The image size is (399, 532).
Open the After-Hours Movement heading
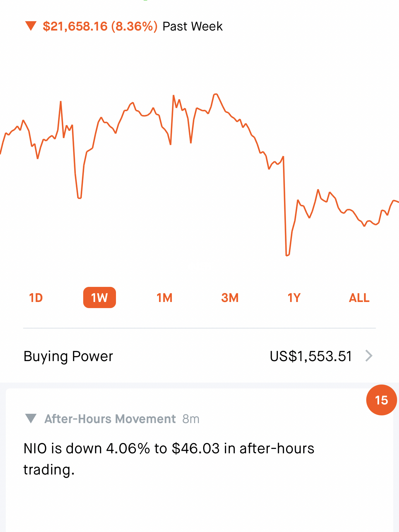click(110, 419)
